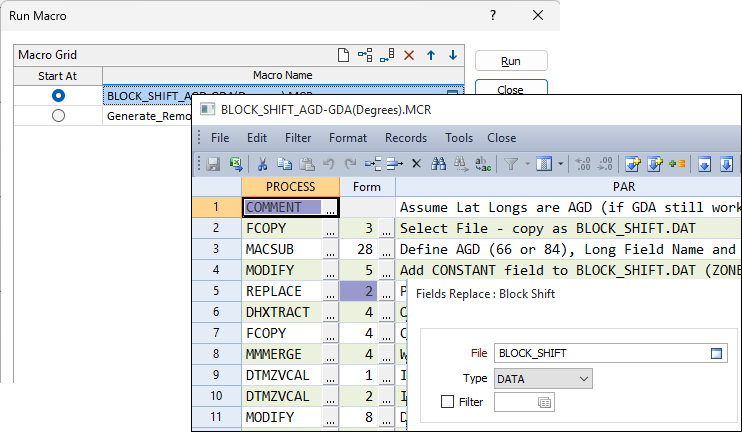Click the Paste clipboard icon
Image resolution: width=742 pixels, height=432 pixels.
(307, 164)
